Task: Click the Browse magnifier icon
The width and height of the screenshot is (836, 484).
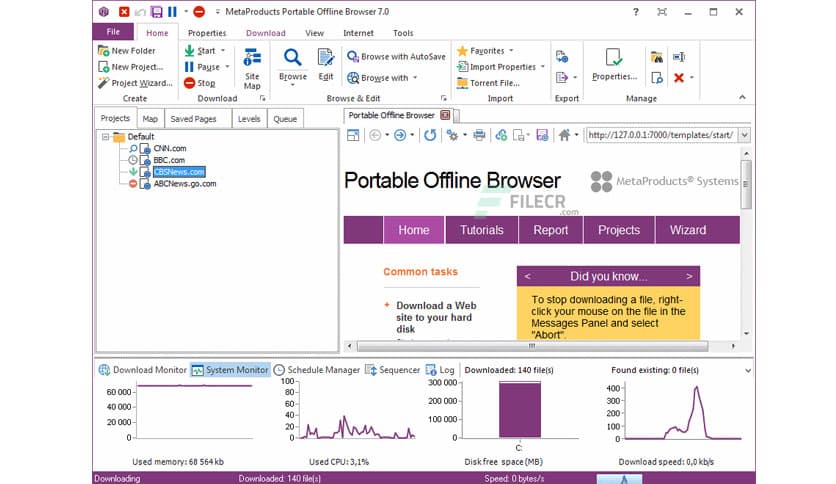Action: coord(293,57)
